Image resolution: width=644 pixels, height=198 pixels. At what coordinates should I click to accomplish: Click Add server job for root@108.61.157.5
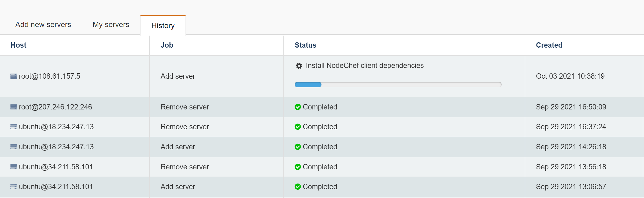(x=178, y=76)
